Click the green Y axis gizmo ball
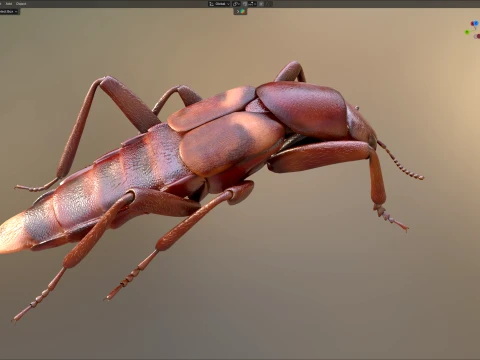480x360 pixels. 467,32
